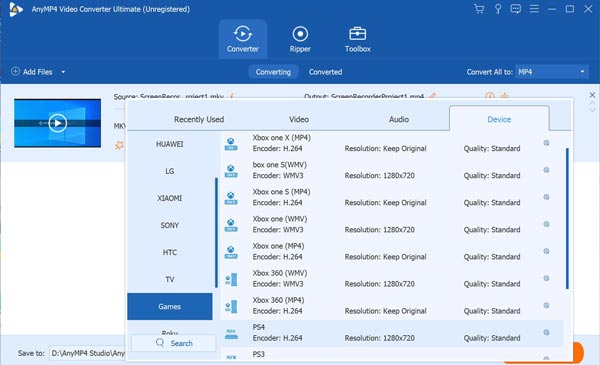Open settings gear for Xbox 360 (WMV)
Viewport: 600px width, 365px height.
point(546,278)
